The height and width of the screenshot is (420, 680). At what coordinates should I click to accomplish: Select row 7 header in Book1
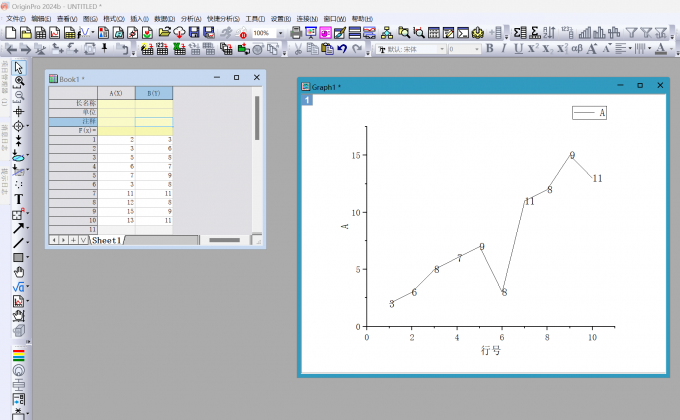tap(73, 194)
